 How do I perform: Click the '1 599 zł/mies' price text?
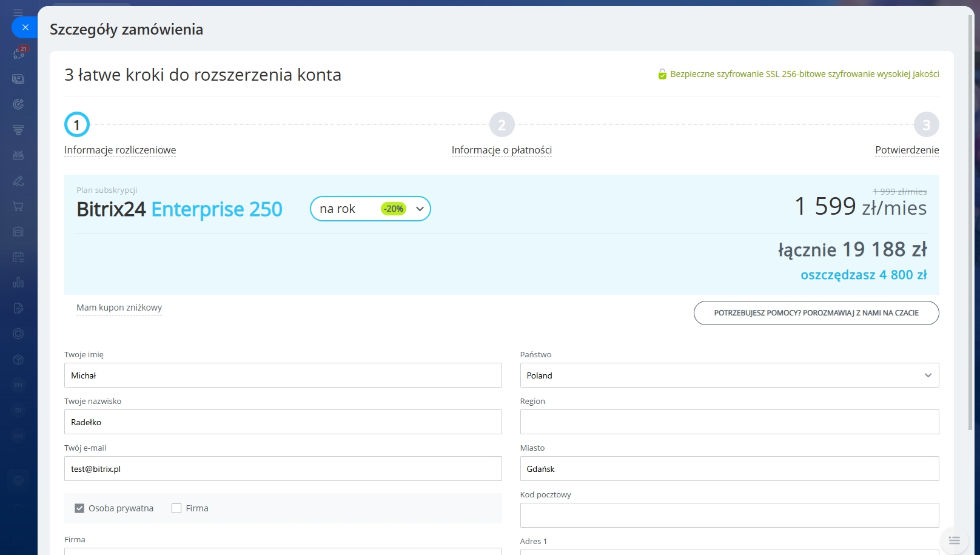[861, 207]
